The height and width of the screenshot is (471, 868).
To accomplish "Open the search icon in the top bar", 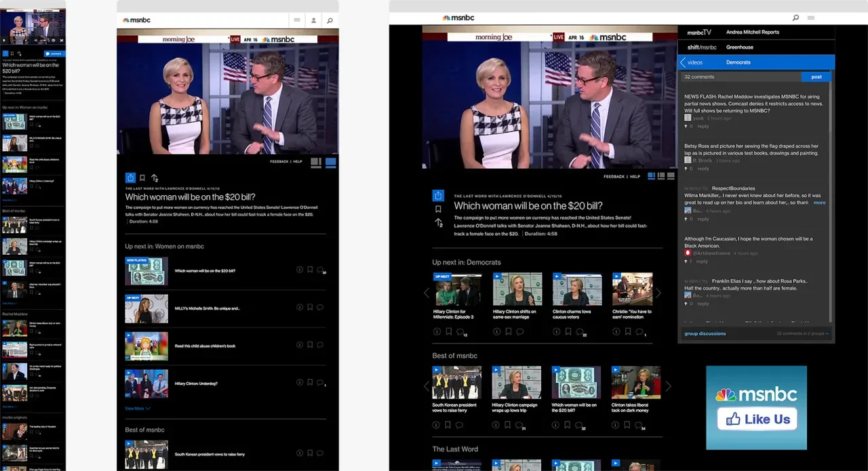I will click(x=330, y=20).
